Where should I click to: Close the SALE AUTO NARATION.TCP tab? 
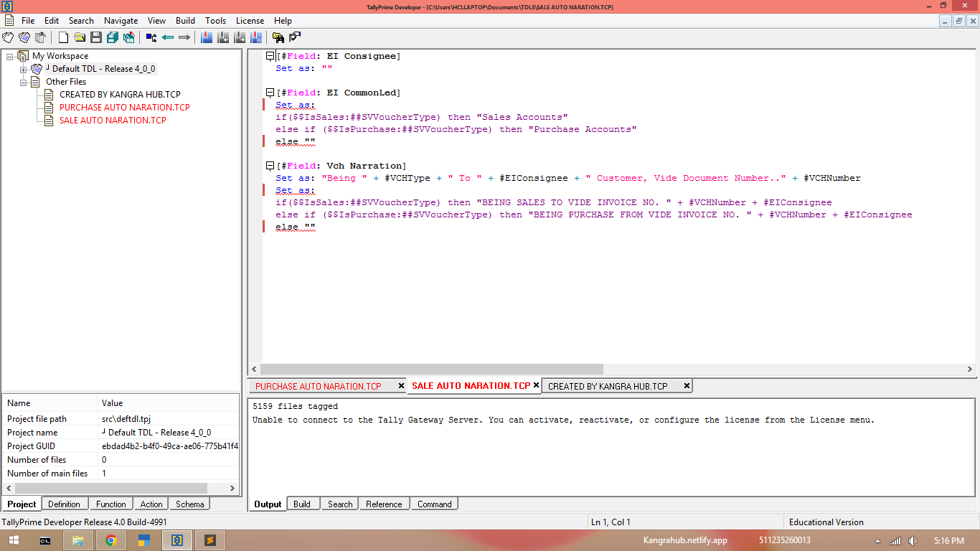(536, 385)
